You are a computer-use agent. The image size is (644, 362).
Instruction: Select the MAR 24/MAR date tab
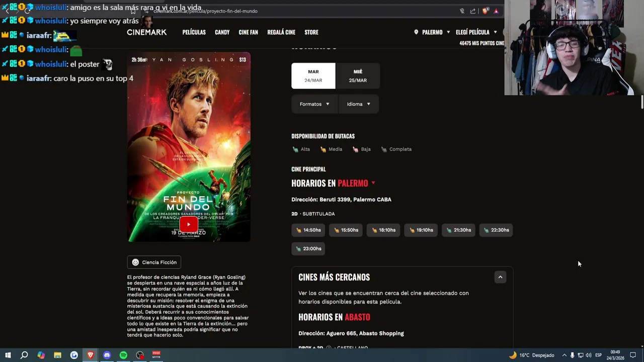[313, 76]
